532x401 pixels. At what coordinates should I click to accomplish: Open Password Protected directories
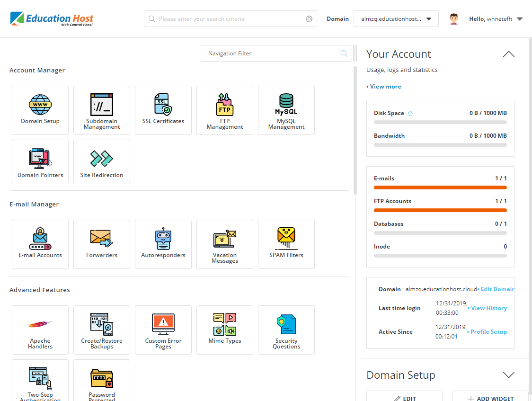click(102, 380)
